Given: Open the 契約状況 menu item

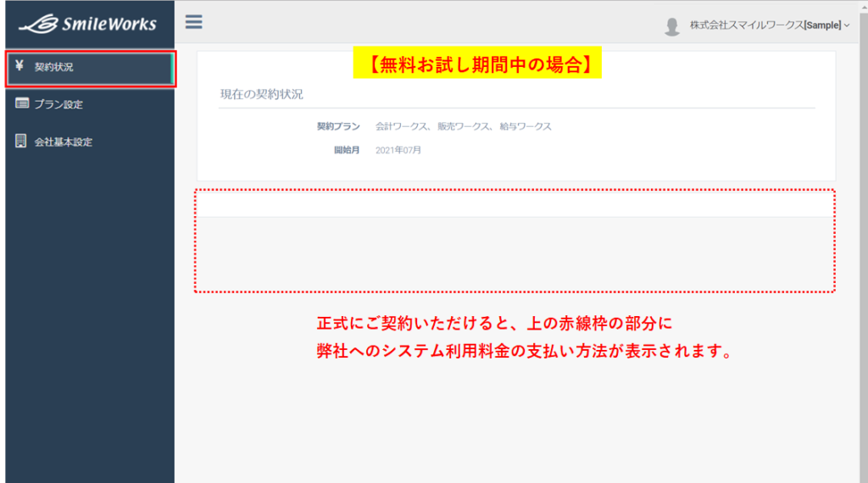Looking at the screenshot, I should [x=90, y=68].
